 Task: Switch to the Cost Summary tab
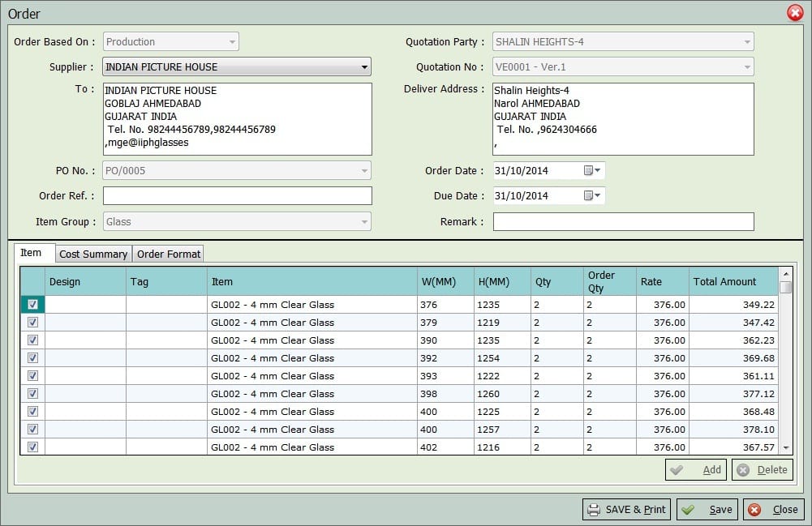pyautogui.click(x=92, y=254)
